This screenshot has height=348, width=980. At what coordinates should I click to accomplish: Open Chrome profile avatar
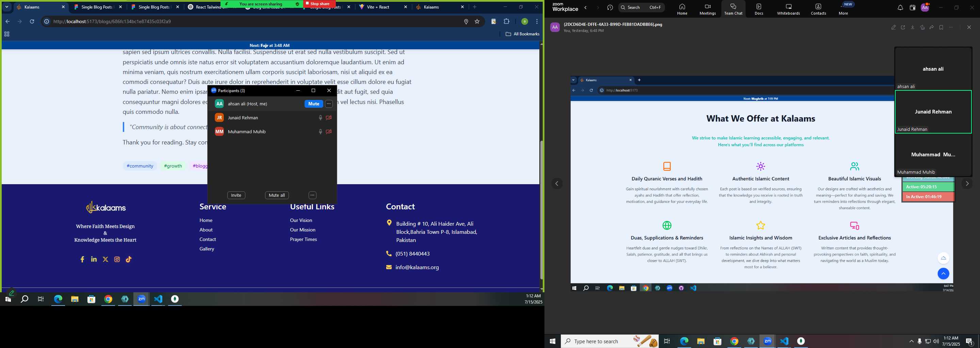pyautogui.click(x=524, y=22)
